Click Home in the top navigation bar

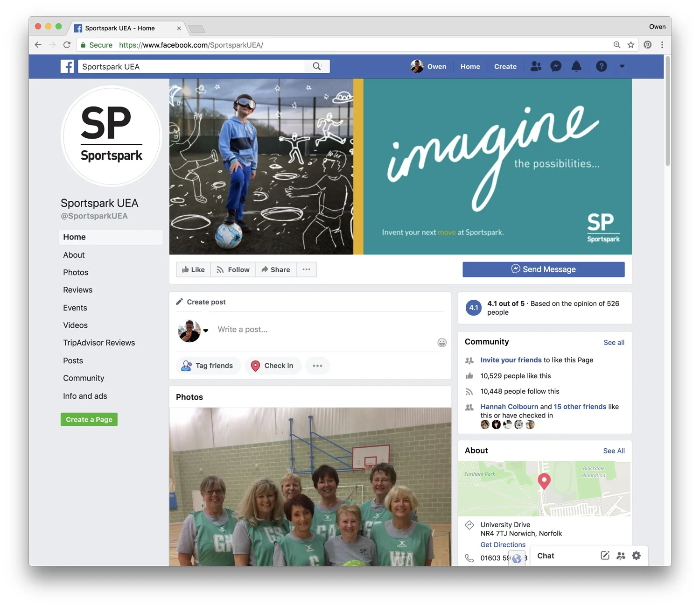[x=470, y=66]
